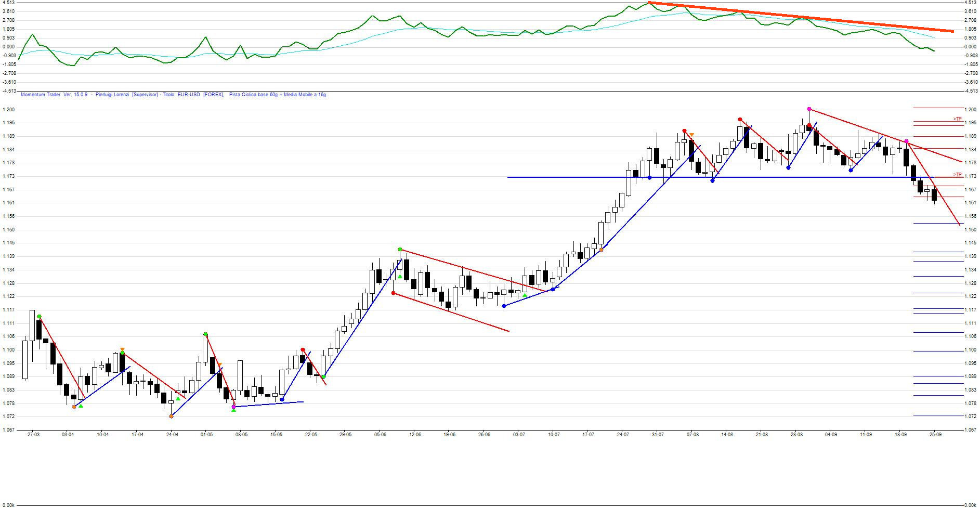Select the orange dot on the 17-07 trendline
The width and height of the screenshot is (980, 508).
tap(601, 250)
